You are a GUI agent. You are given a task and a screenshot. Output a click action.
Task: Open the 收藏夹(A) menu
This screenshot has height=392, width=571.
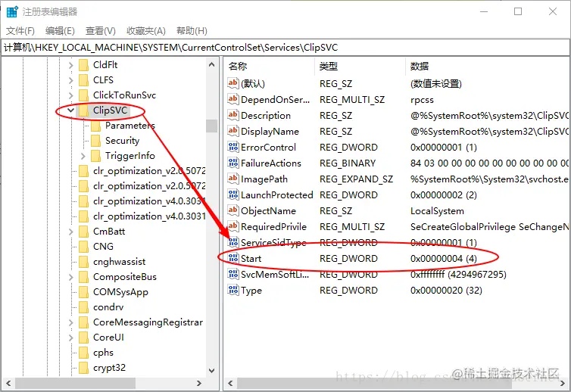[x=146, y=31]
